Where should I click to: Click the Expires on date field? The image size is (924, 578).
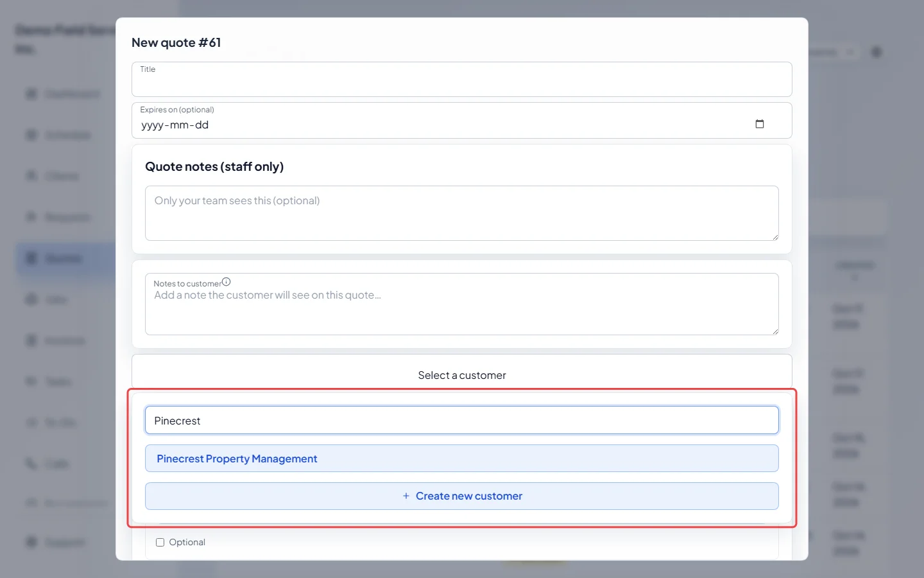[x=462, y=121]
